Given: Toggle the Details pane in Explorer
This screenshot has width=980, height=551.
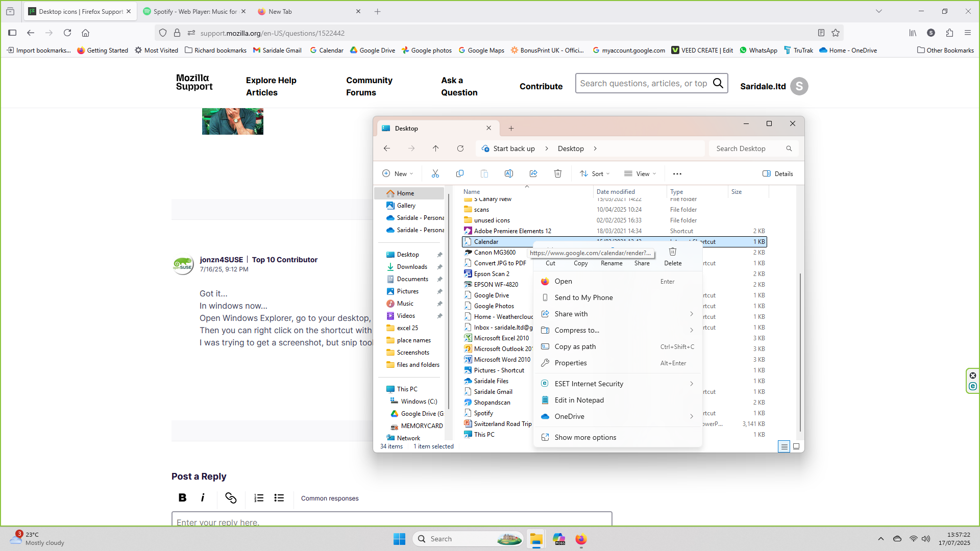Looking at the screenshot, I should 778,173.
